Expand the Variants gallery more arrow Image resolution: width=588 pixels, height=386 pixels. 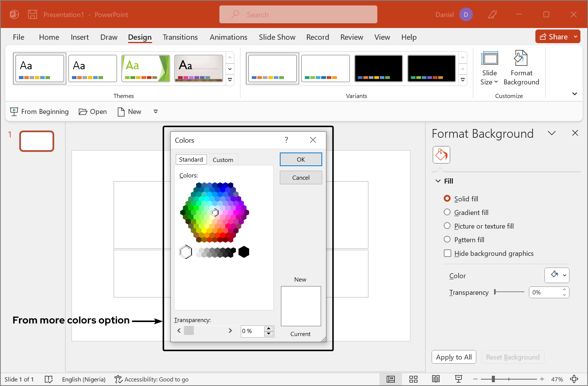pyautogui.click(x=463, y=80)
